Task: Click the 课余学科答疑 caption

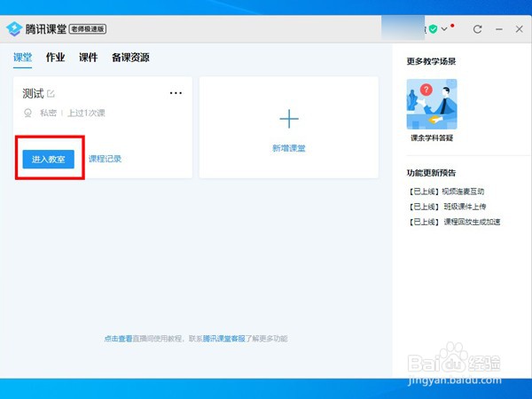Action: coord(432,137)
